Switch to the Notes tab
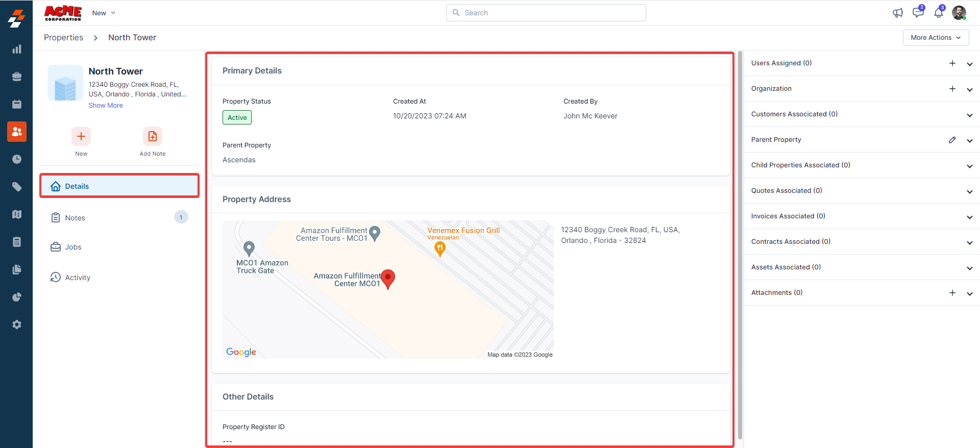This screenshot has height=448, width=980. click(75, 218)
